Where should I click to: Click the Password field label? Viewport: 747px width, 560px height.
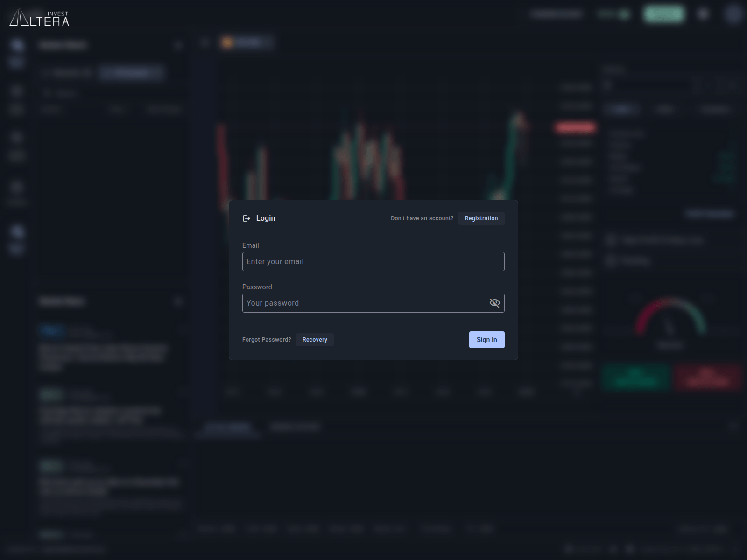tap(257, 287)
